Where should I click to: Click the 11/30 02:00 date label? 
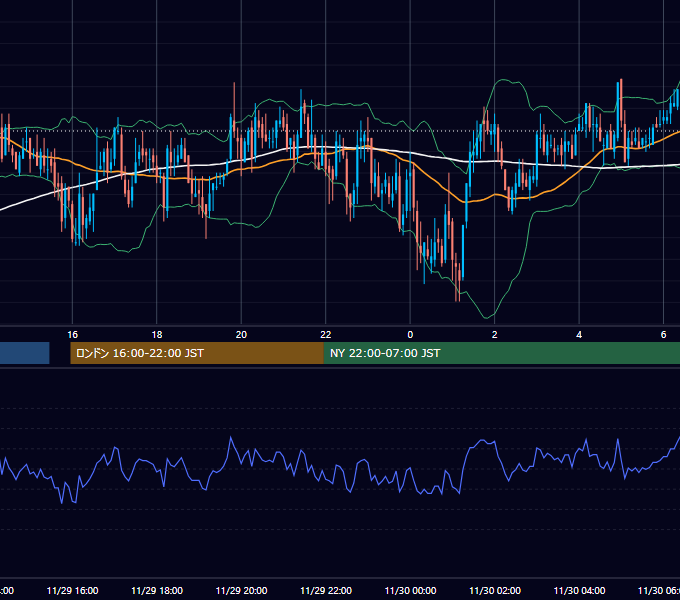point(495,590)
